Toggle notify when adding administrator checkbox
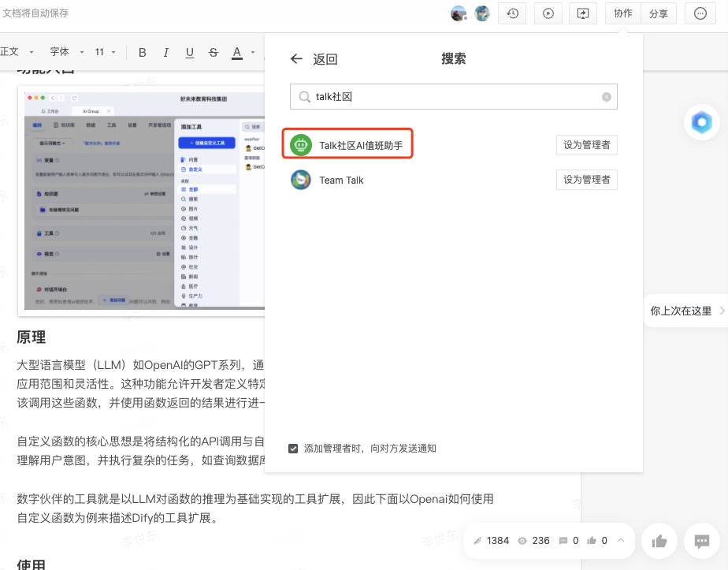 [293, 449]
